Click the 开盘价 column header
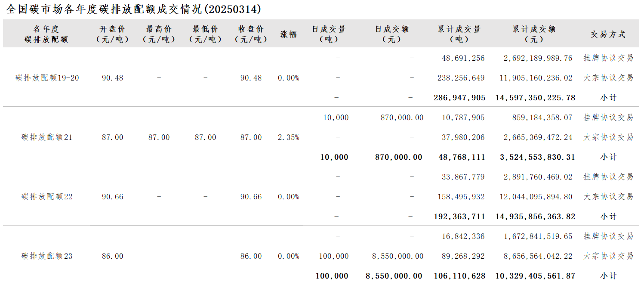Screen dimensions: 644x285 click(112, 34)
